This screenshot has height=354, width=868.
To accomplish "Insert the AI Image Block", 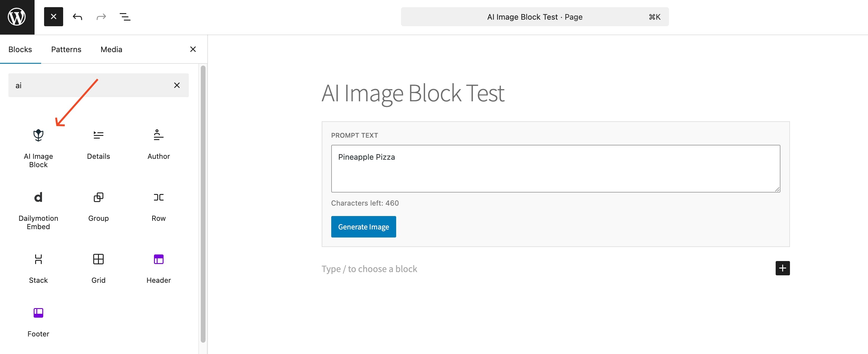I will 38,148.
